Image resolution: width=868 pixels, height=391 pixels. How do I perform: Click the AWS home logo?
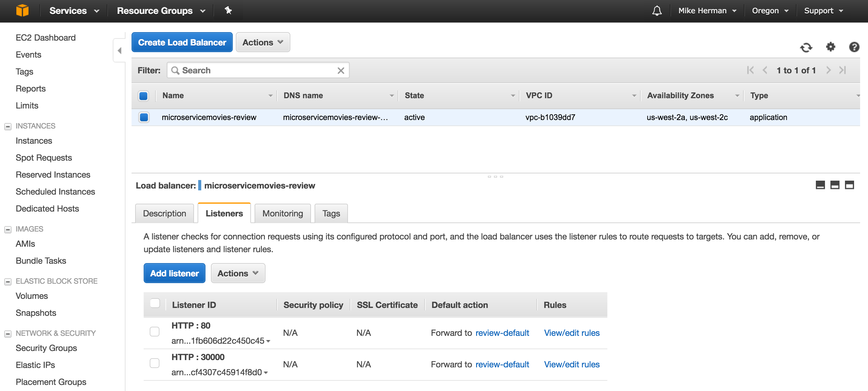point(22,10)
